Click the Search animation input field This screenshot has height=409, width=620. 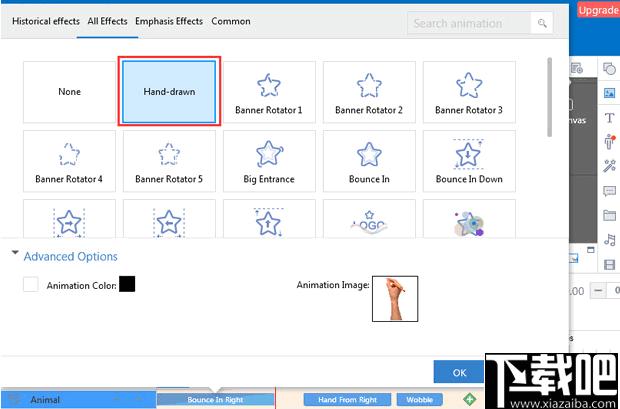[x=470, y=23]
